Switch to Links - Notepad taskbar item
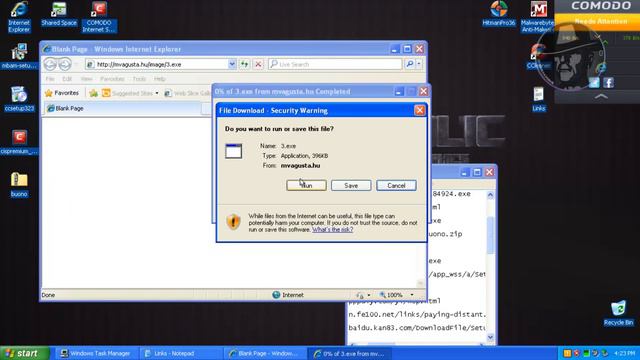The image size is (640, 360). click(x=181, y=353)
